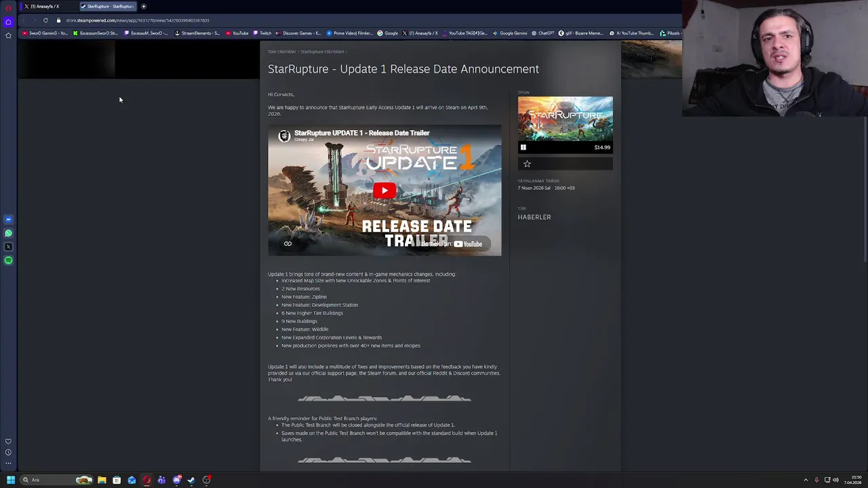
Task: Open the StarRupture game capsule image
Action: point(565,119)
